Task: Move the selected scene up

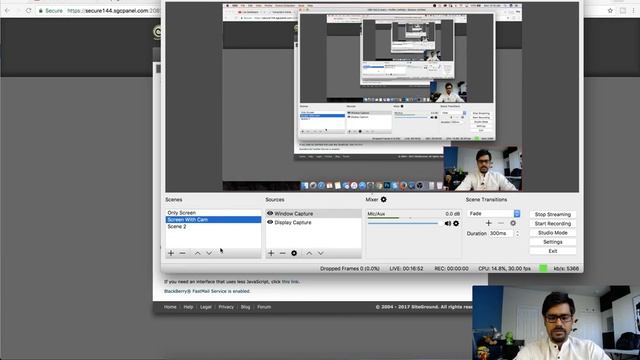Action: 198,253
